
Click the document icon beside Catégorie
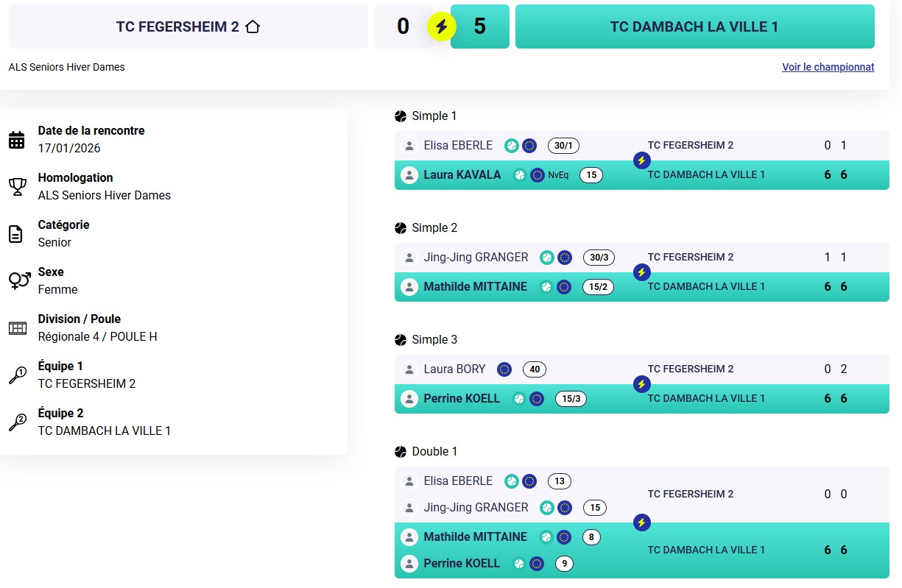15,234
